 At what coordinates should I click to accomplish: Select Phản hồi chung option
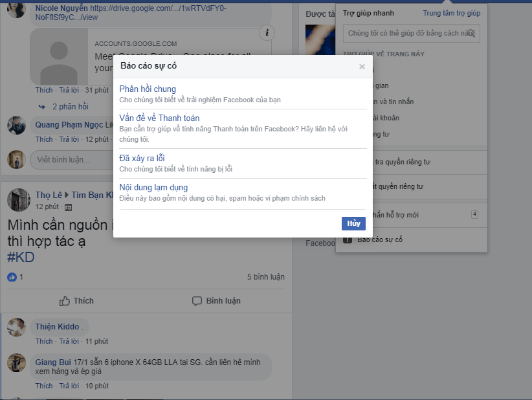(148, 89)
